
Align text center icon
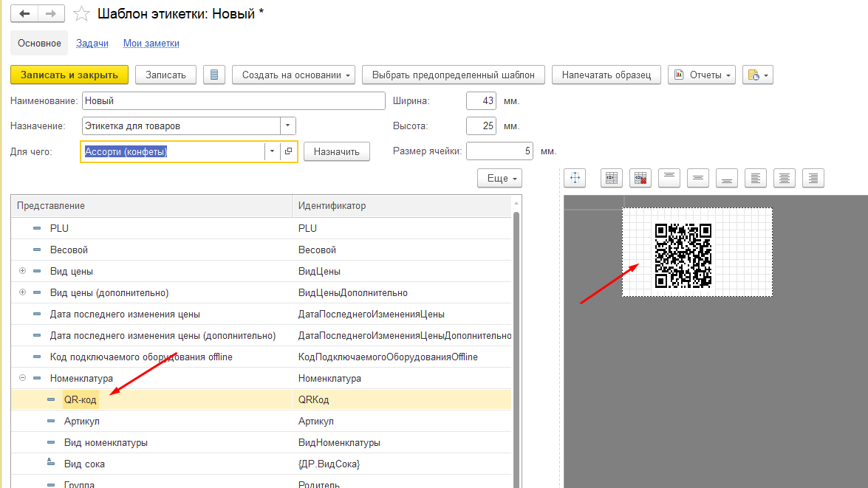click(x=784, y=178)
